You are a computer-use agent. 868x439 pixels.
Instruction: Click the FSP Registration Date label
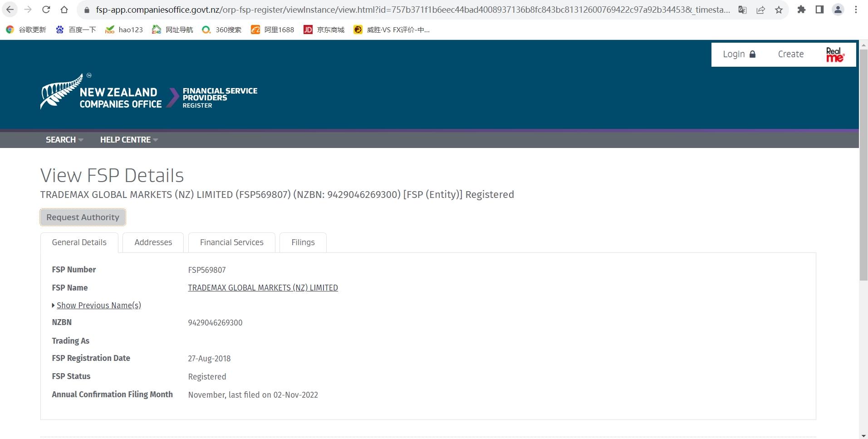pyautogui.click(x=91, y=358)
